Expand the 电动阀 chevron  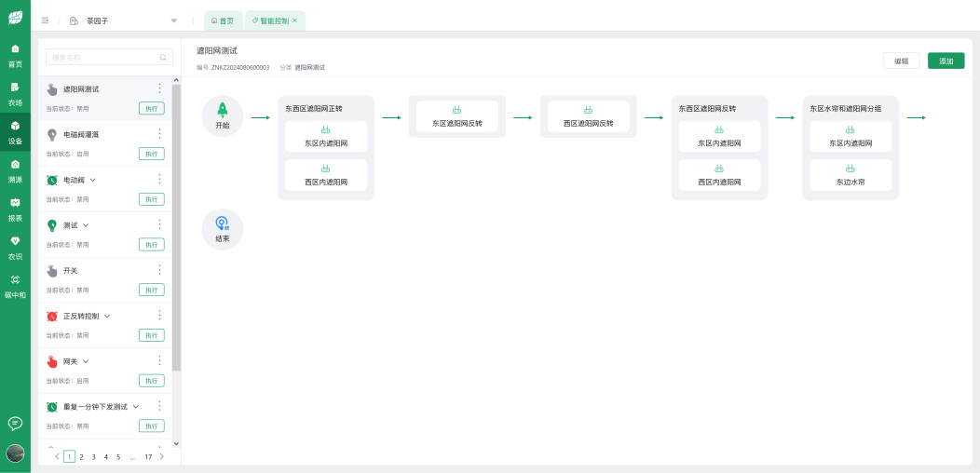click(x=93, y=180)
